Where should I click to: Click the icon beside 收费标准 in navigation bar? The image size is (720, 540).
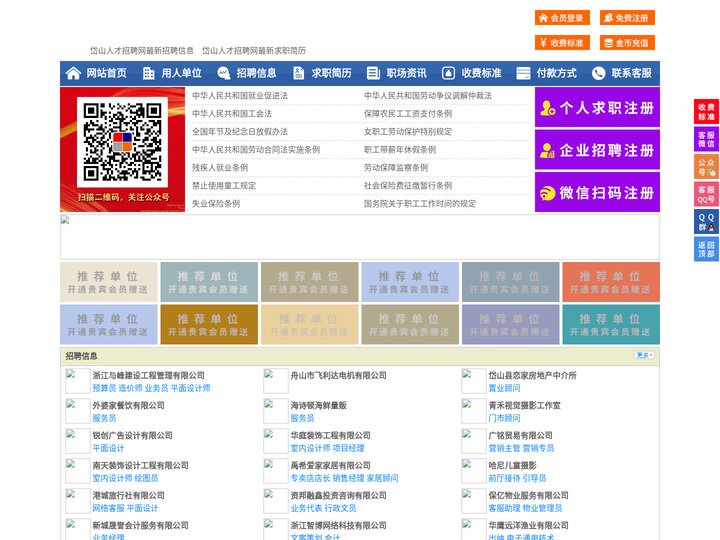point(448,73)
